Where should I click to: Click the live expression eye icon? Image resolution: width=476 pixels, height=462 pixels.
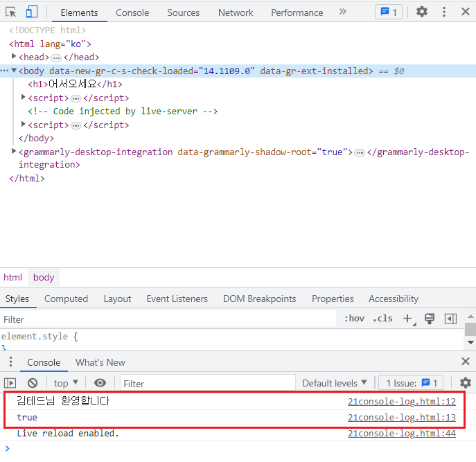[100, 383]
